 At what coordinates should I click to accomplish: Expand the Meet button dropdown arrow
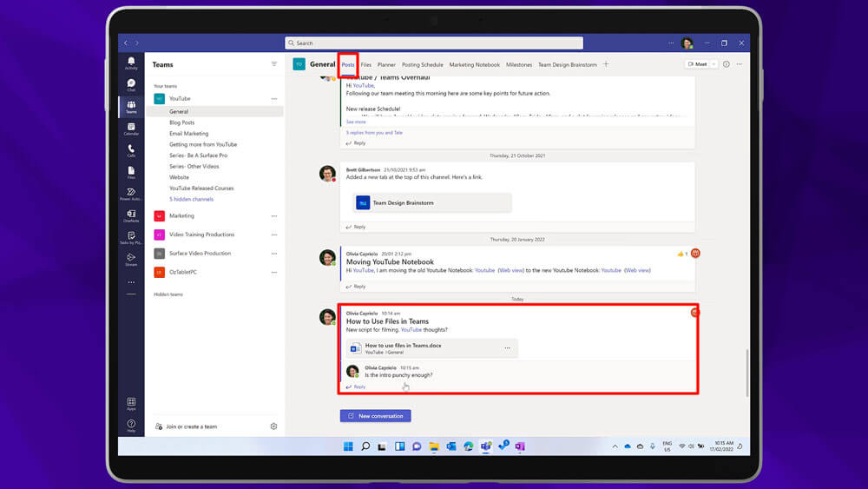pos(713,64)
